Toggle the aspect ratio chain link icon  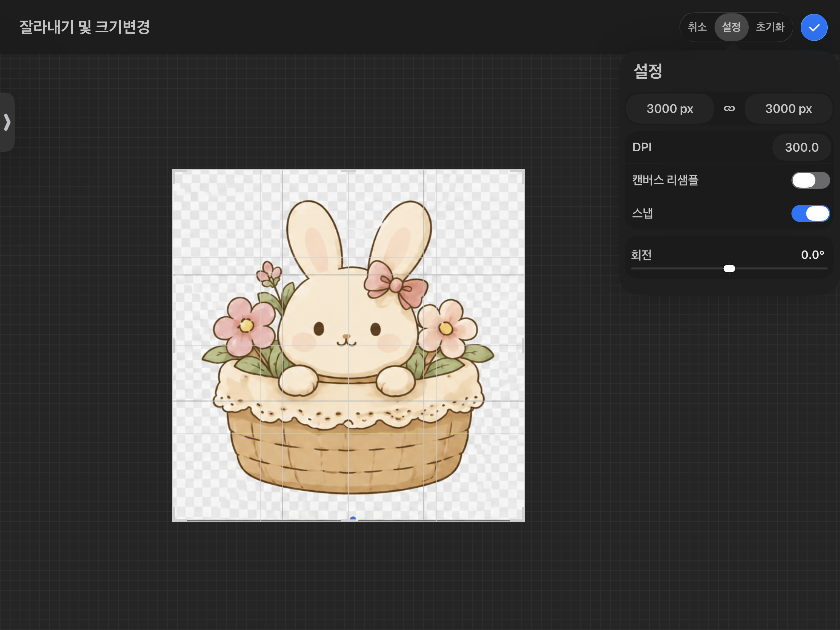tap(729, 109)
